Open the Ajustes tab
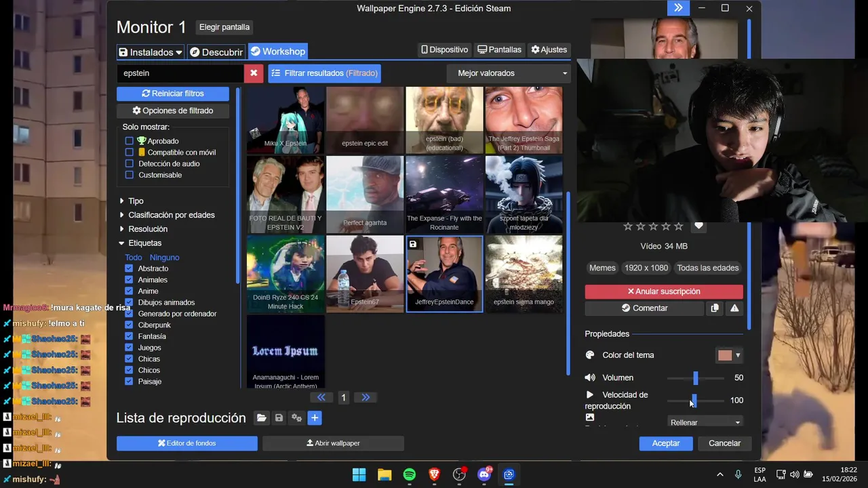 click(x=549, y=49)
